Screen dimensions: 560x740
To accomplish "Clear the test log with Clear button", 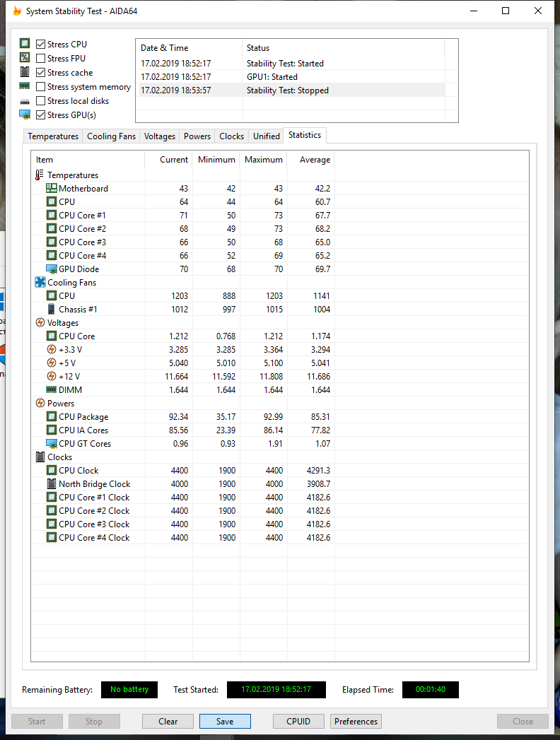I will (168, 722).
